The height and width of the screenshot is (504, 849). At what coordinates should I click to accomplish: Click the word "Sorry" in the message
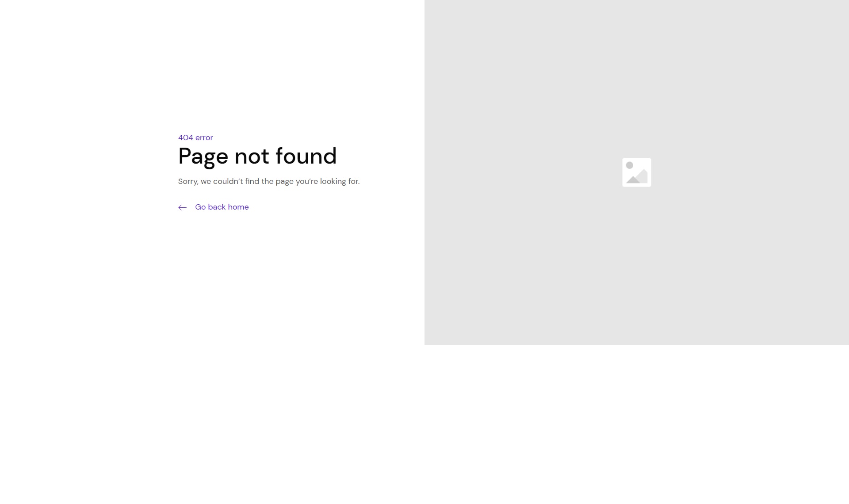[x=187, y=181]
